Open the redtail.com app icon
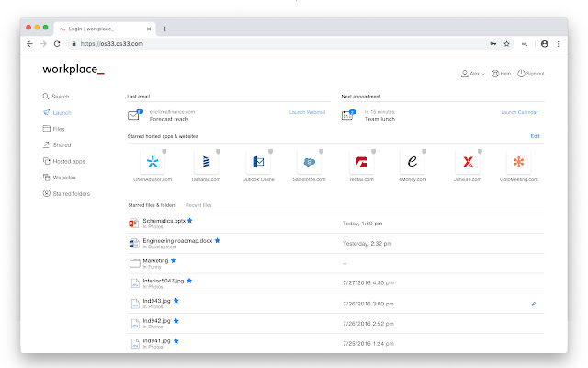Viewport: 588px width, 368px height. pos(361,162)
